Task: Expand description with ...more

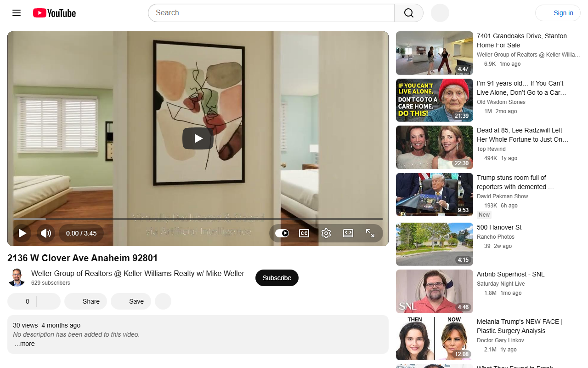Action: click(x=24, y=344)
